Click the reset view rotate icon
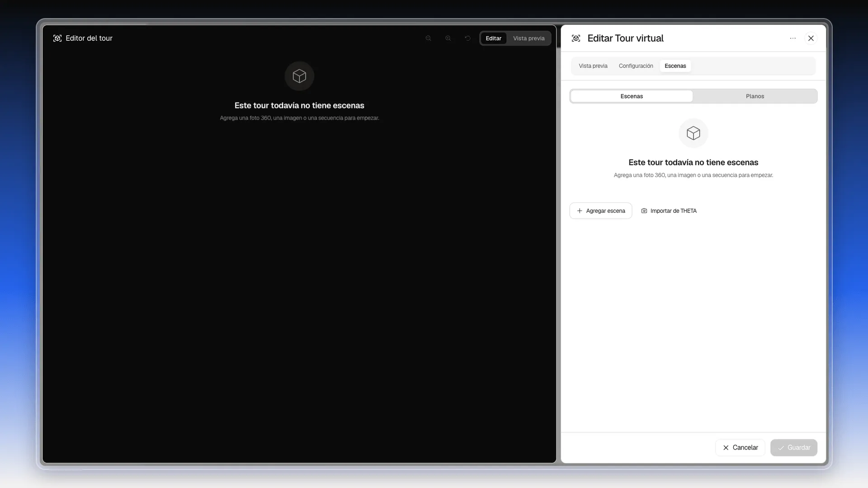 (468, 38)
